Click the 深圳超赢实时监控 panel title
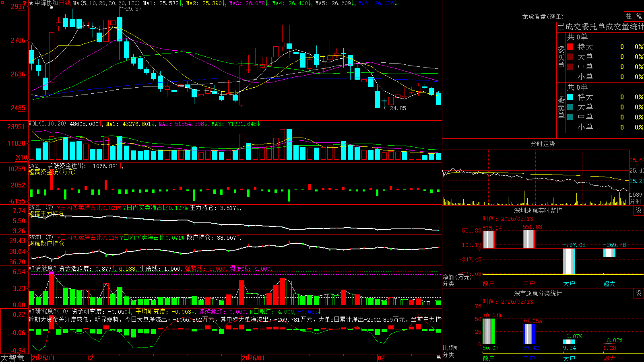Viewport: 644px width, 362px height. 538,210
